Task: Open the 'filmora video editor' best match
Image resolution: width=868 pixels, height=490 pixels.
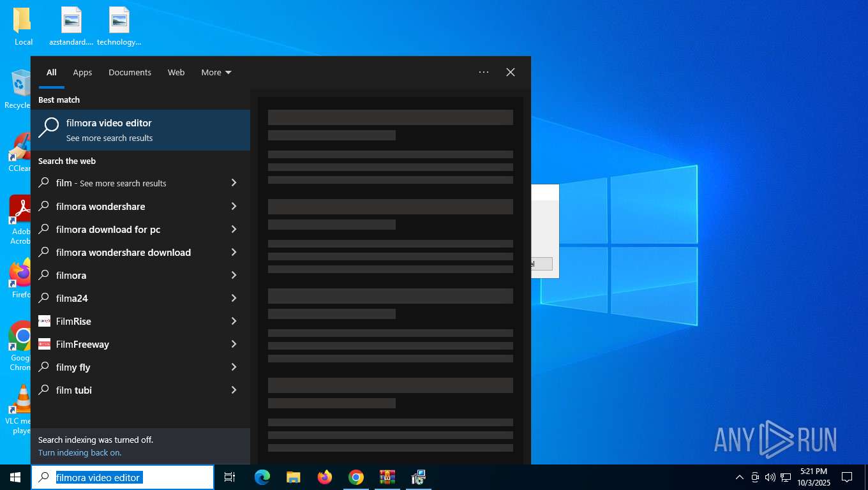Action: click(x=140, y=130)
